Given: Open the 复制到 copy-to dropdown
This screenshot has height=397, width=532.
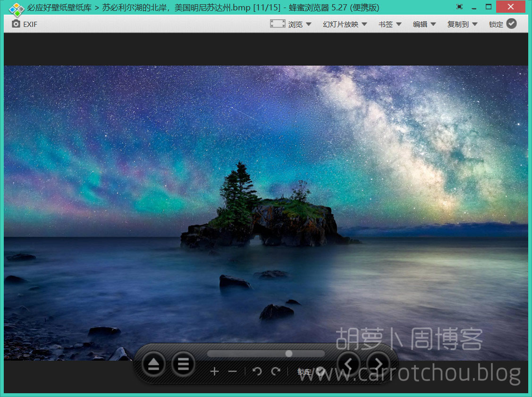Looking at the screenshot, I should (x=462, y=24).
